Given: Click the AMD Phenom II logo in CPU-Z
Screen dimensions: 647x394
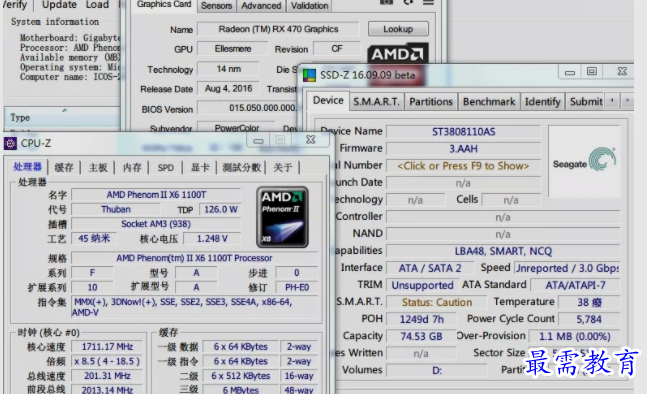Looking at the screenshot, I should (283, 217).
